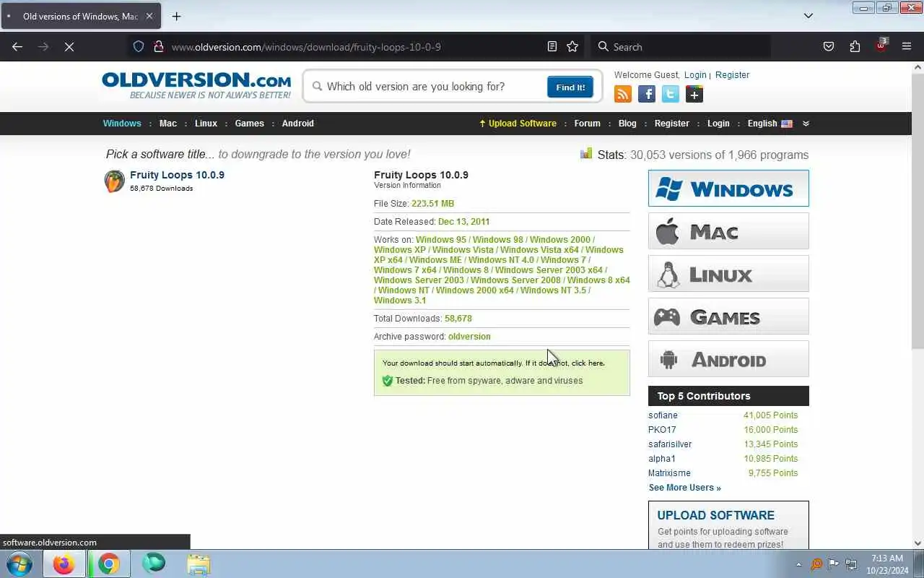The image size is (924, 578).
Task: Open contributor Matrixisme's profile
Action: 669,473
